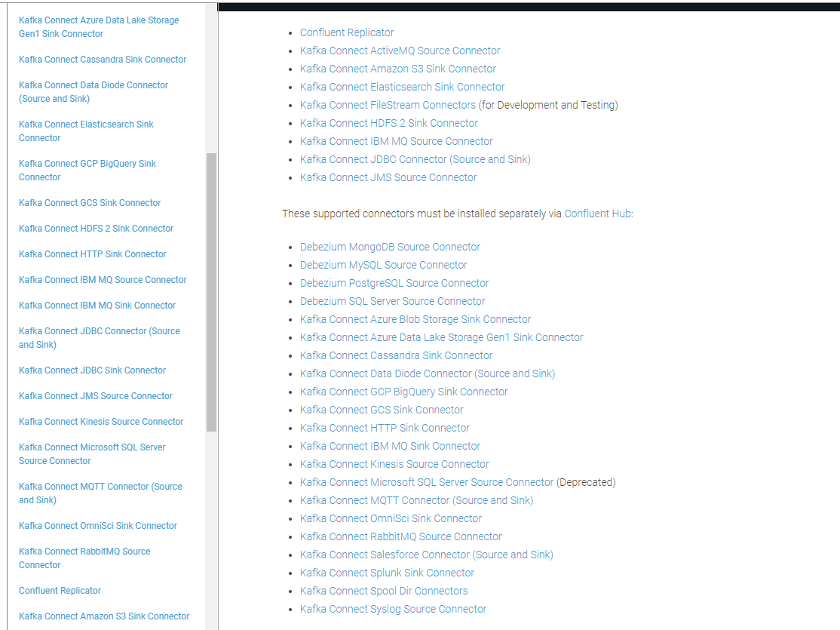
Task: Open Debezium MongoDB Source Connector link
Action: click(390, 247)
